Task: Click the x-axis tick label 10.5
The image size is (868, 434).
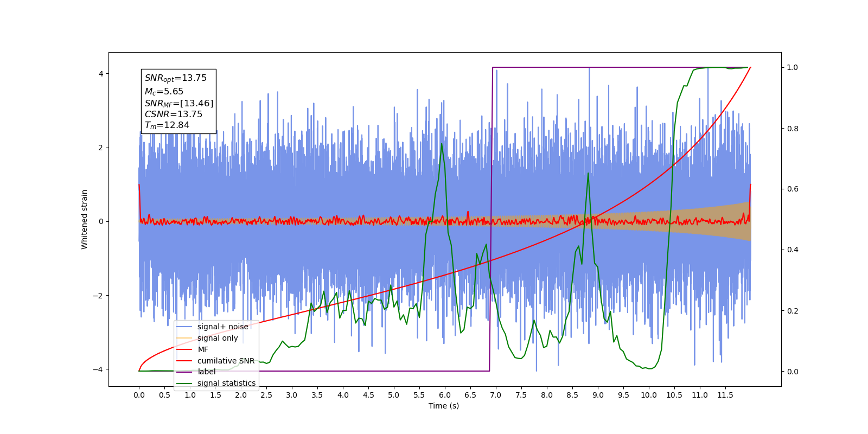Action: click(674, 395)
